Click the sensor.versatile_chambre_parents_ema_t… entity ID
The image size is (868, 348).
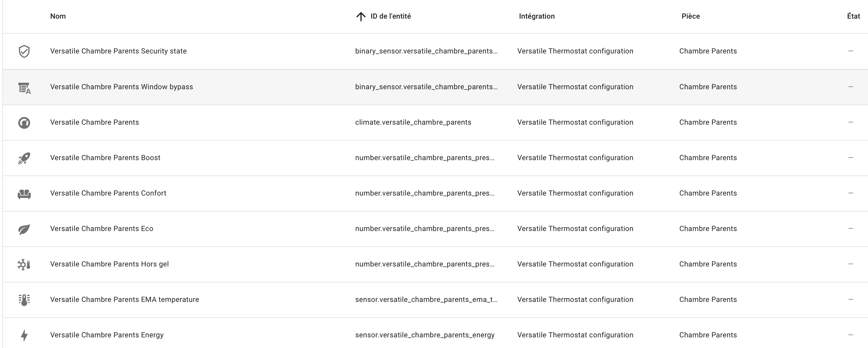426,300
